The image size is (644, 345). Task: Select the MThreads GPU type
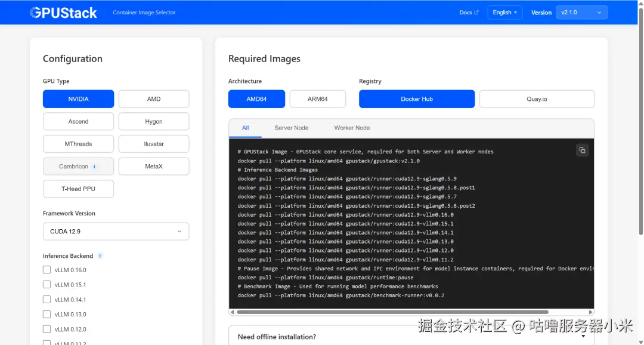(79, 144)
